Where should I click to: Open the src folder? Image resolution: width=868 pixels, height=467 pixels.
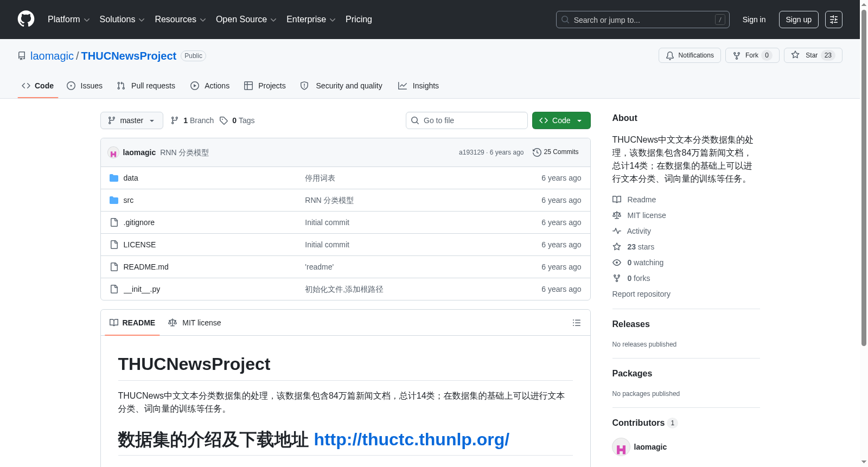coord(129,200)
